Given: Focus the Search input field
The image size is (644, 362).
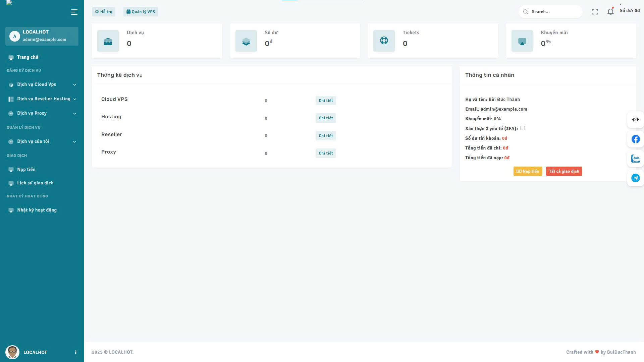Looking at the screenshot, I should pyautogui.click(x=550, y=12).
